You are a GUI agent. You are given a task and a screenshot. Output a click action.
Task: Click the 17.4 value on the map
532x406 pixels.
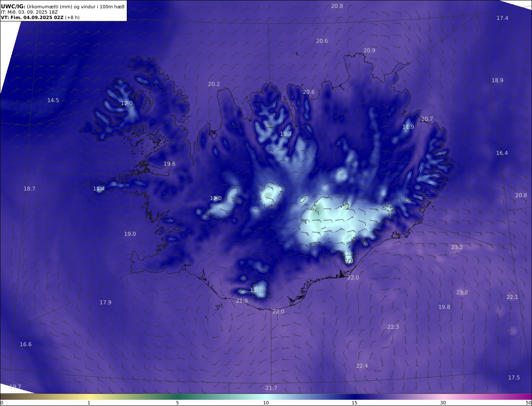pos(502,18)
